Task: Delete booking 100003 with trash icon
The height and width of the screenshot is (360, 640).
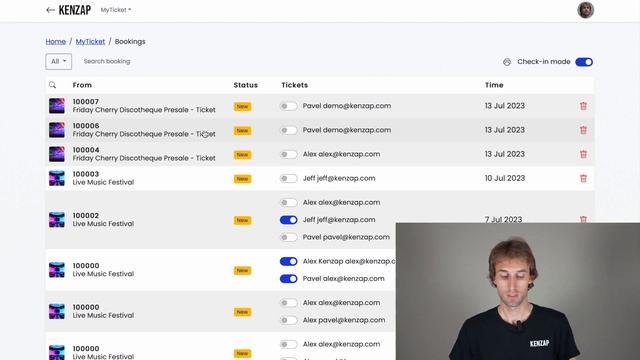Action: click(x=583, y=178)
